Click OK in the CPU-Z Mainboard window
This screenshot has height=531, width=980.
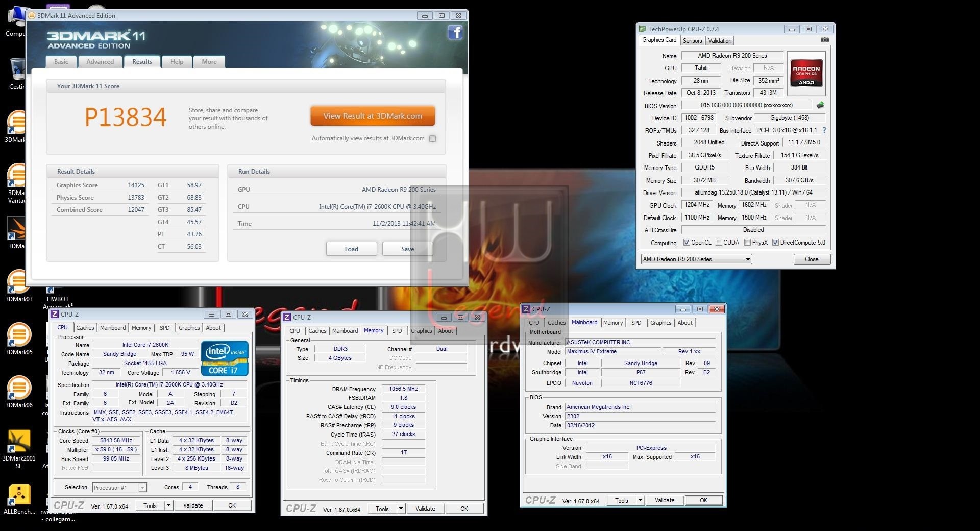coord(703,500)
